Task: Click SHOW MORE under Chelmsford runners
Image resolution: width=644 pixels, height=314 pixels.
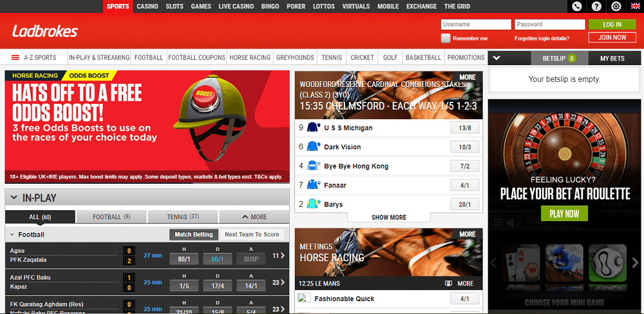Action: point(389,217)
